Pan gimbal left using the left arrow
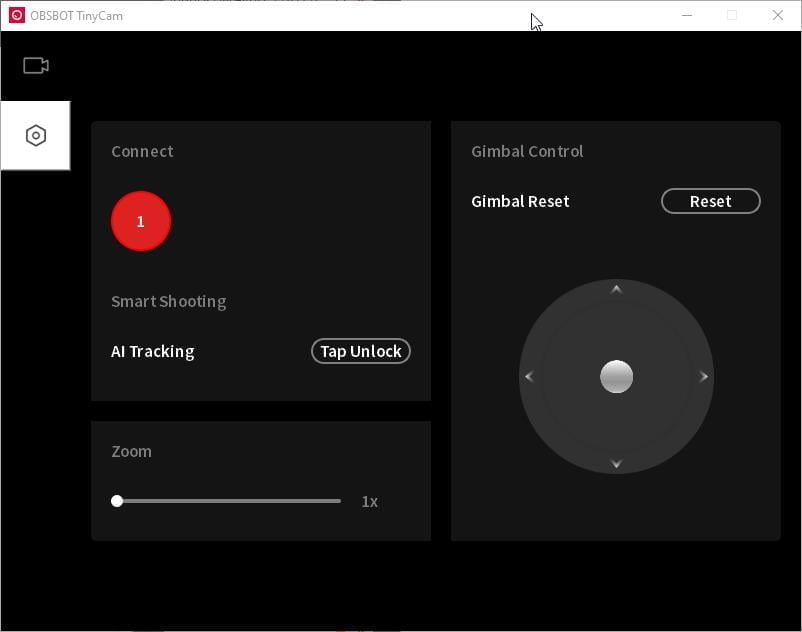This screenshot has height=632, width=802. tap(529, 377)
